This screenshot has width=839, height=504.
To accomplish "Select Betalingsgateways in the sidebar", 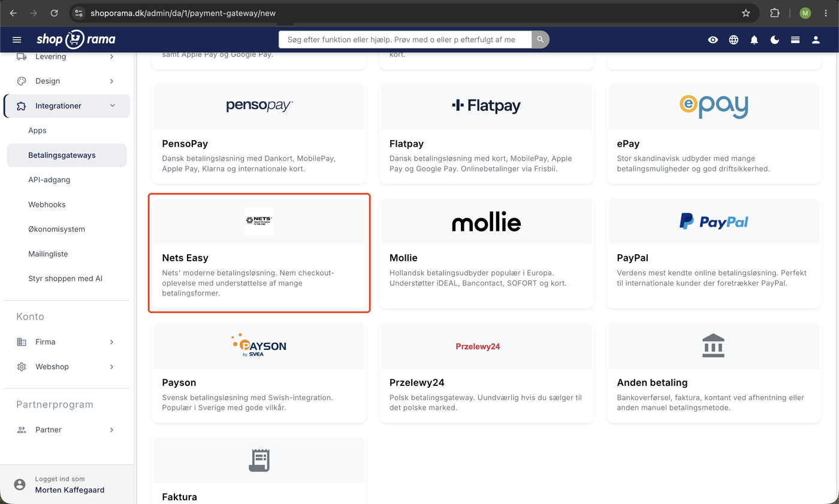I will click(x=67, y=155).
